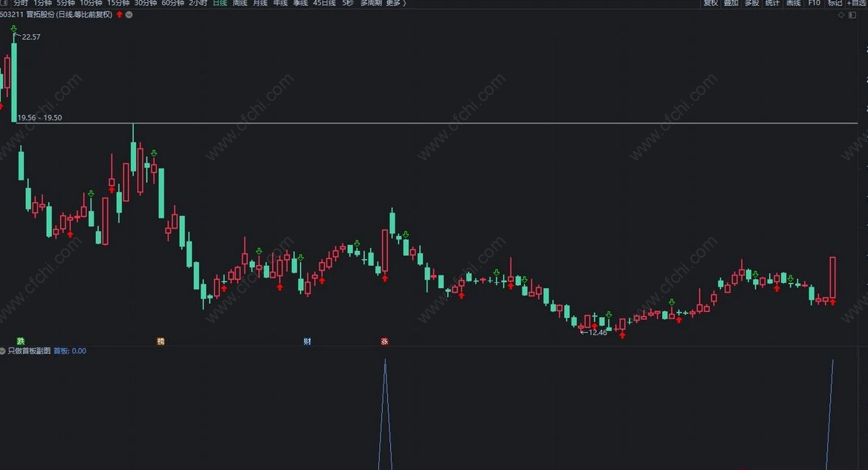The width and height of the screenshot is (868, 470).
Task: Toggle the 复权 adjustment option
Action: 710,3
